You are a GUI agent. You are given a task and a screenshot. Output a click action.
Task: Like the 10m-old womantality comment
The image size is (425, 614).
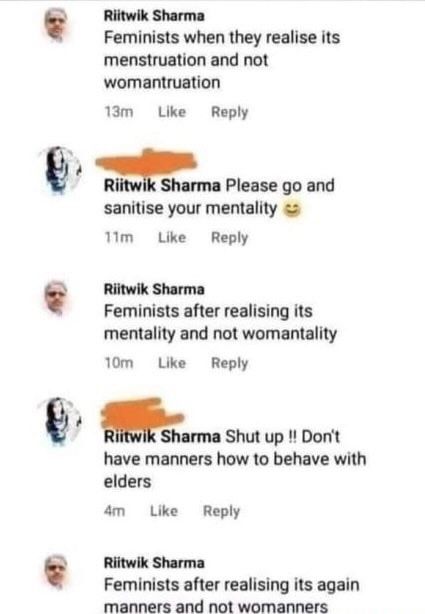coord(172,363)
